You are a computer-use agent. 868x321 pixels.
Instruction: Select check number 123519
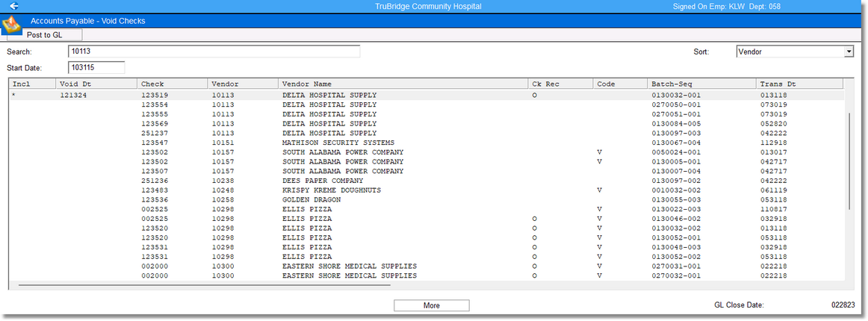pos(153,96)
